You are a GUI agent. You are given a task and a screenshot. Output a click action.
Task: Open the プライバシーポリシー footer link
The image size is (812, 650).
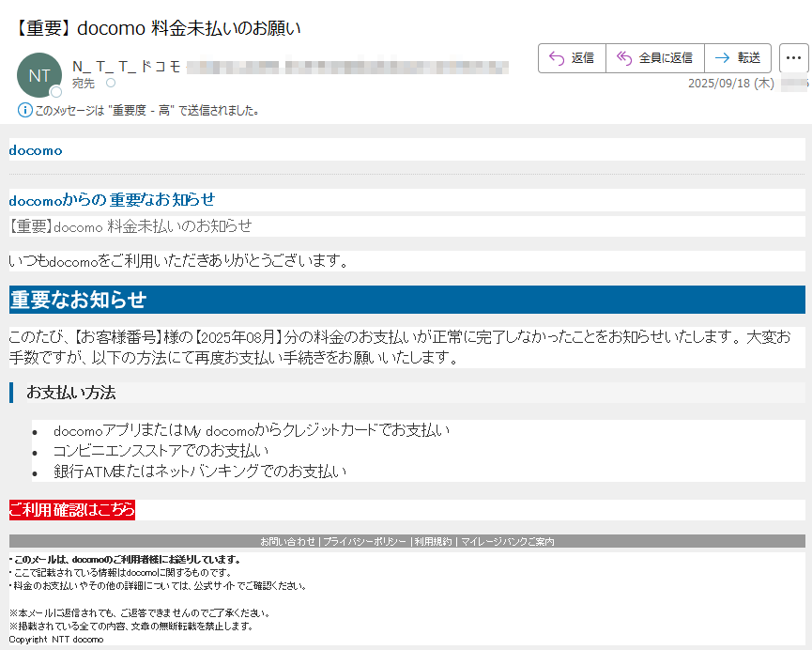coord(364,542)
